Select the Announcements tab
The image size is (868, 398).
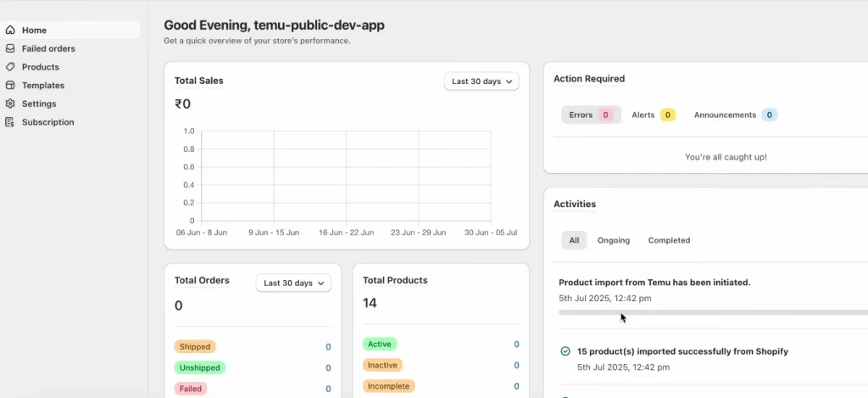point(735,115)
